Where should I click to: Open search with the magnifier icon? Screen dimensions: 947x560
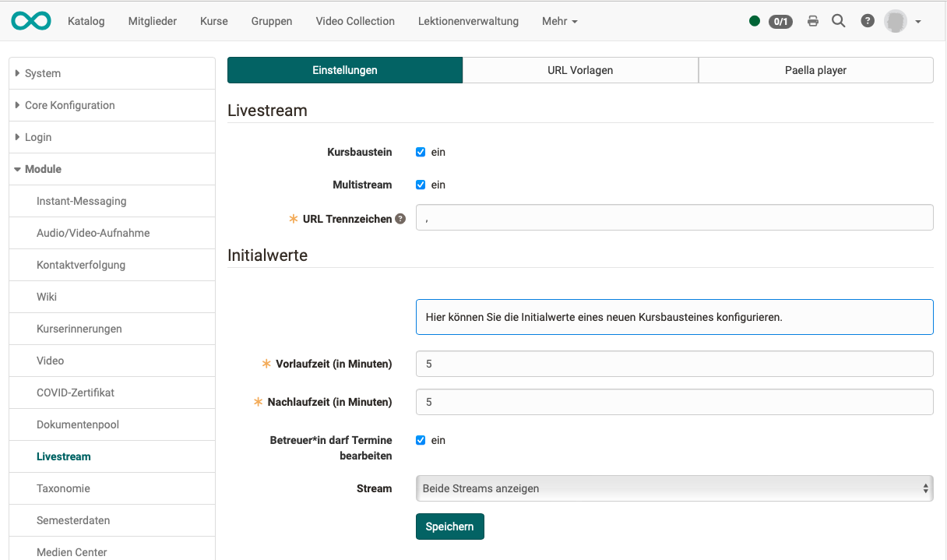pos(839,21)
